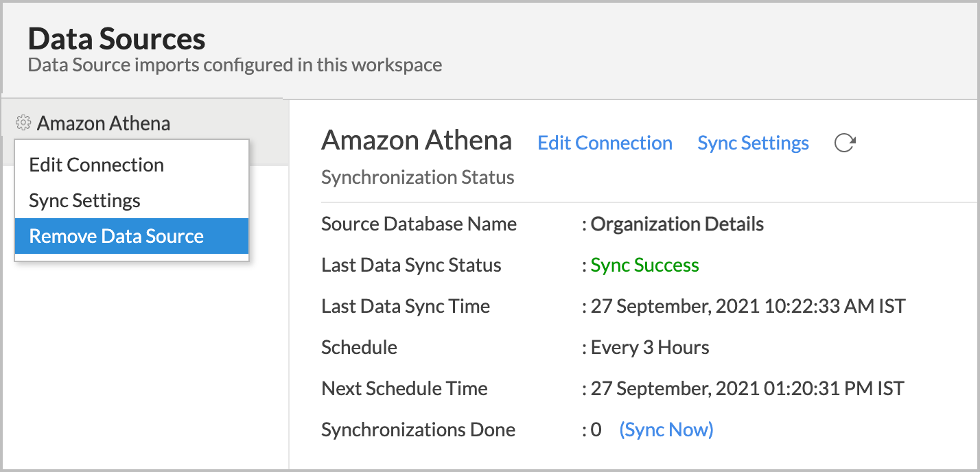The image size is (980, 472).
Task: Select Remove Data Source menu option
Action: (x=117, y=236)
